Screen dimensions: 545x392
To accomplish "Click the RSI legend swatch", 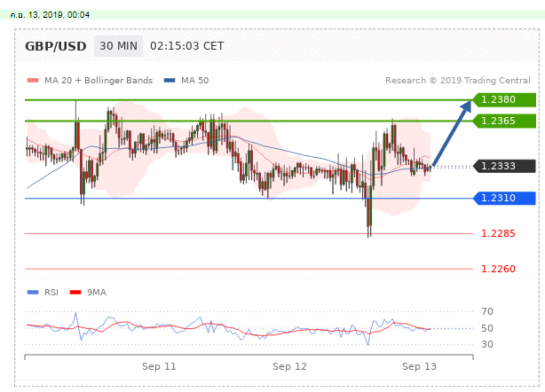I will click(x=33, y=293).
